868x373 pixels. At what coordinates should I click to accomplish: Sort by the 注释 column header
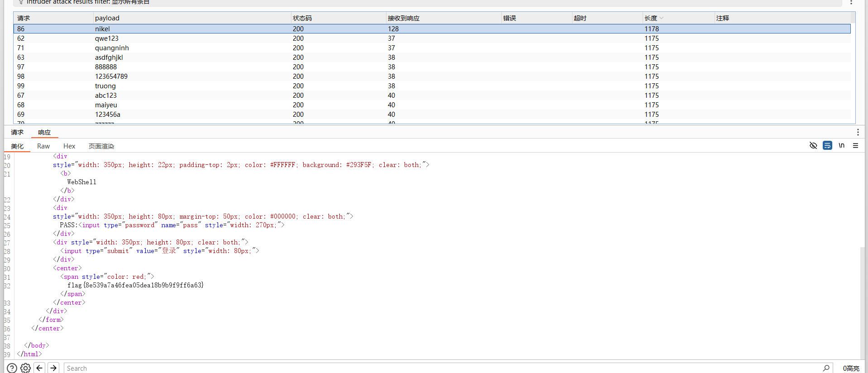pos(782,18)
